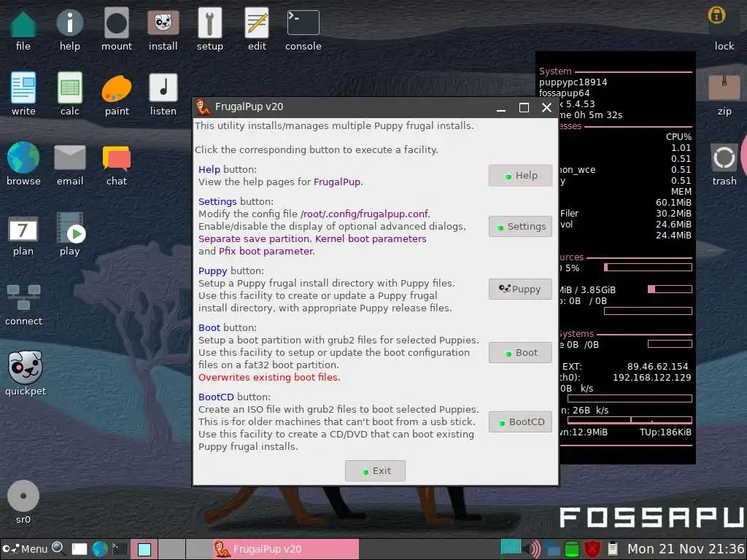The height and width of the screenshot is (560, 747).
Task: Switch to the cyan-square virtual desktop
Action: point(144,550)
